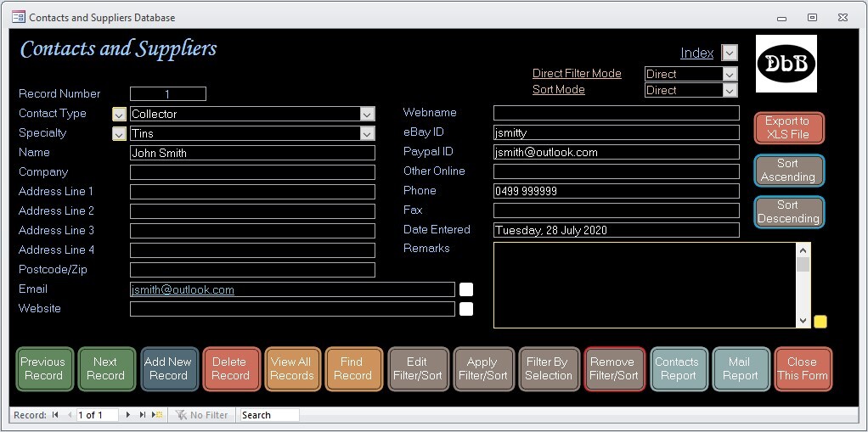This screenshot has width=868, height=432.
Task: Click View All Records button
Action: click(x=292, y=369)
